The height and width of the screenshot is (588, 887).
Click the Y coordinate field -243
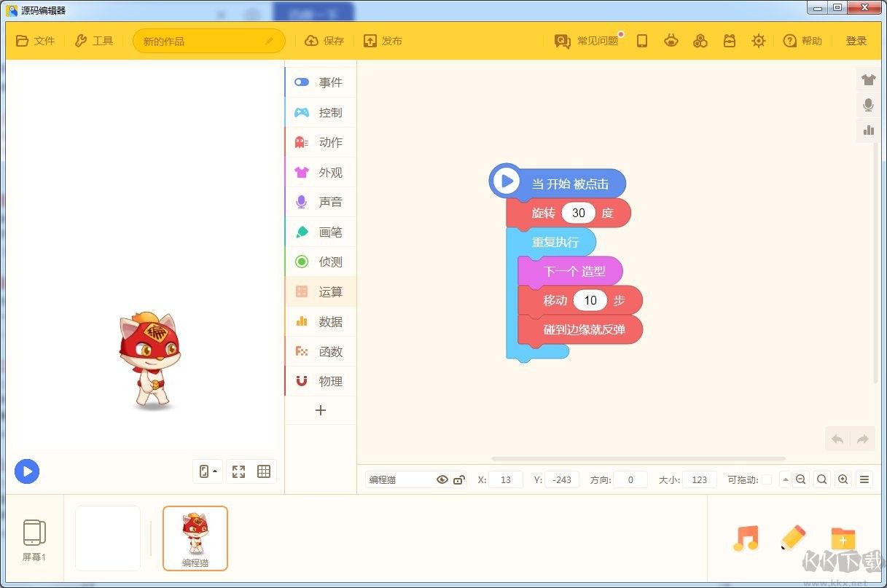[x=562, y=479]
